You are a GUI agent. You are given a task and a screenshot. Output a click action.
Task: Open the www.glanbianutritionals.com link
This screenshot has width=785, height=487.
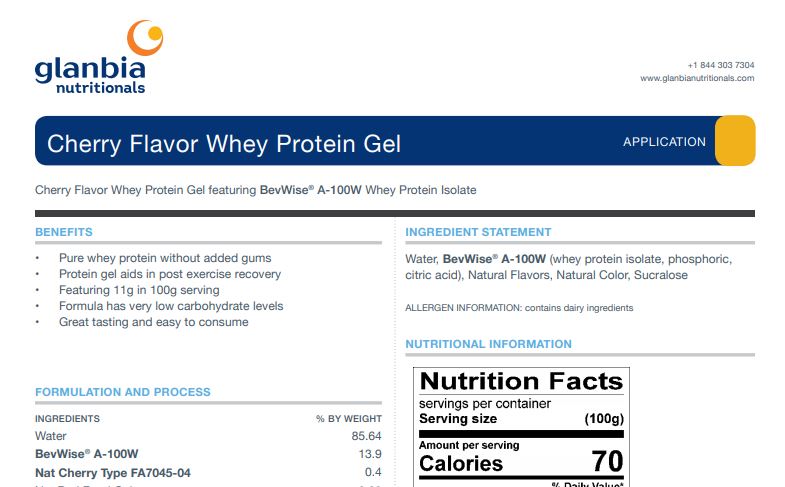(697, 78)
